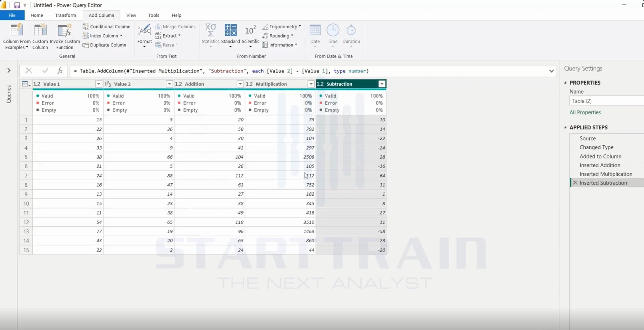Open Value 1 column filter dropdown

(x=98, y=84)
